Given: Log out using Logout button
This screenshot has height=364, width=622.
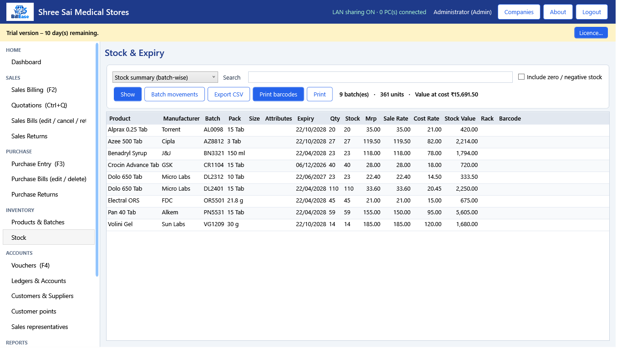Looking at the screenshot, I should [x=592, y=12].
